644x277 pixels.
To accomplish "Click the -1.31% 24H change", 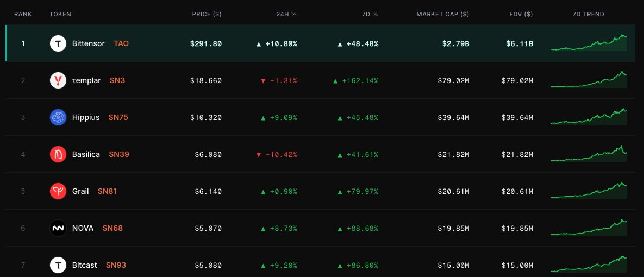I will point(279,80).
